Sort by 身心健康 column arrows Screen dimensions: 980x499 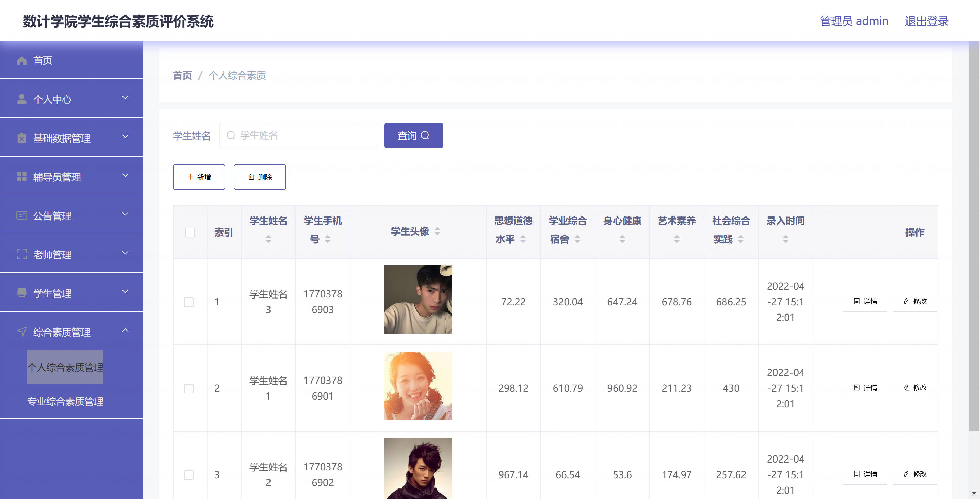(x=622, y=239)
